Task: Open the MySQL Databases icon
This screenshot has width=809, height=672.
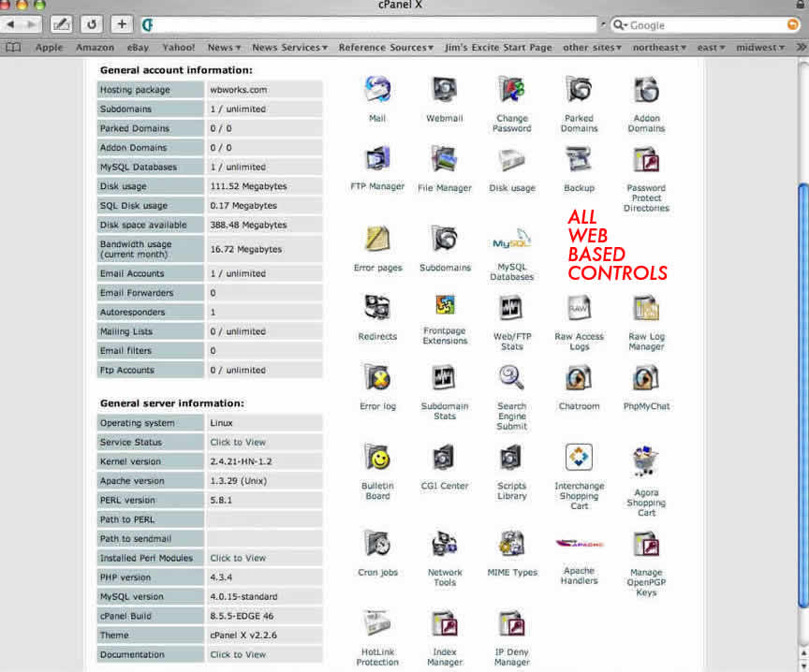Action: click(512, 241)
